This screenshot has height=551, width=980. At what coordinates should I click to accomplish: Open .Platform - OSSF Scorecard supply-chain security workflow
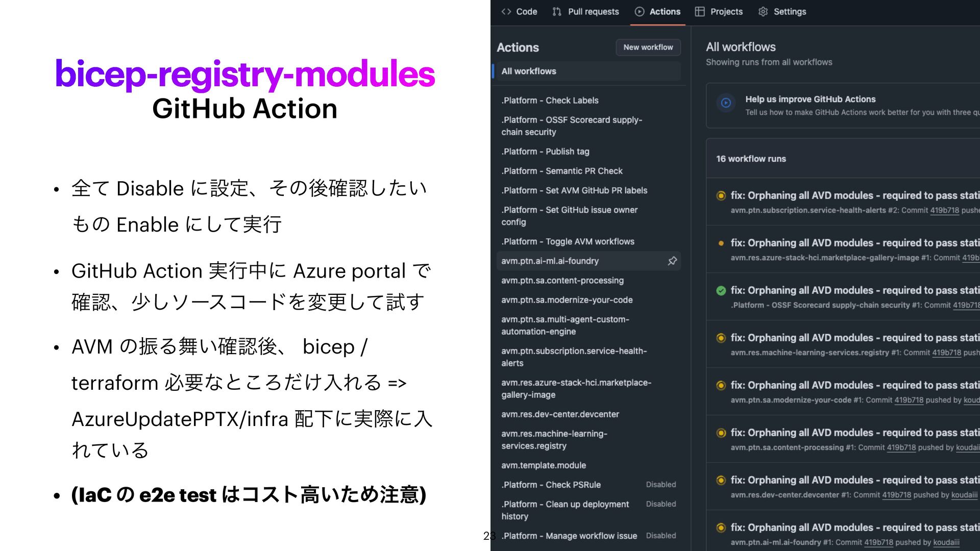572,126
